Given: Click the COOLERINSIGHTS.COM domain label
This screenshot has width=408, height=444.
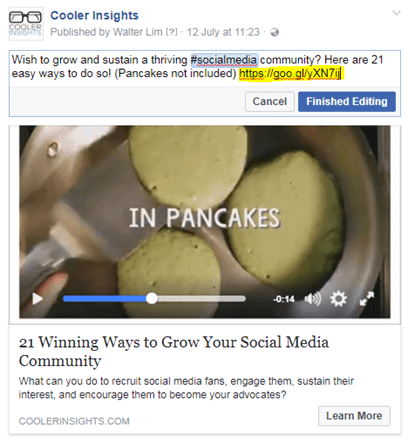Looking at the screenshot, I should point(74,421).
